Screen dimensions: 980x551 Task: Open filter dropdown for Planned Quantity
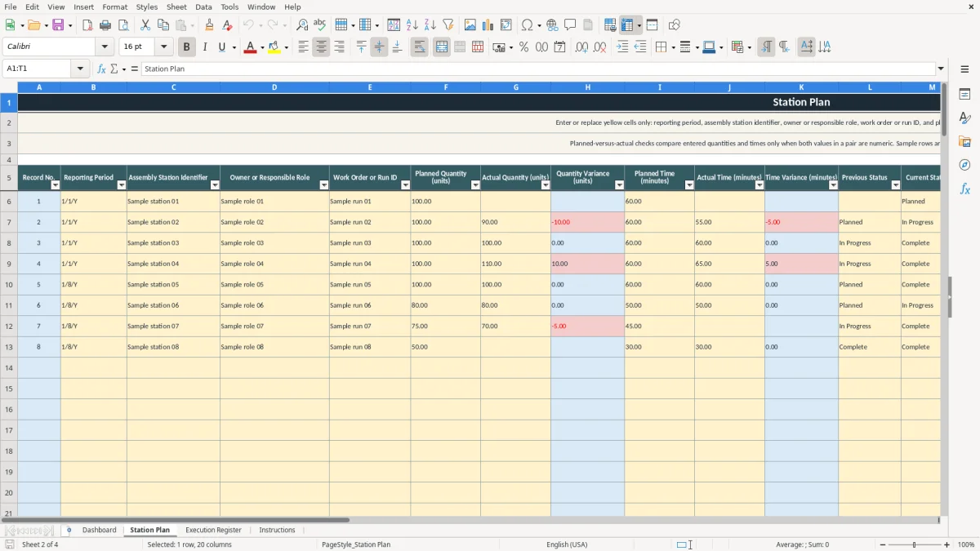475,185
